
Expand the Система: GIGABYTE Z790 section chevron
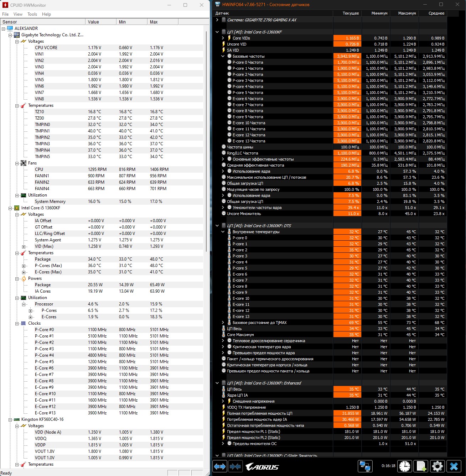click(217, 20)
